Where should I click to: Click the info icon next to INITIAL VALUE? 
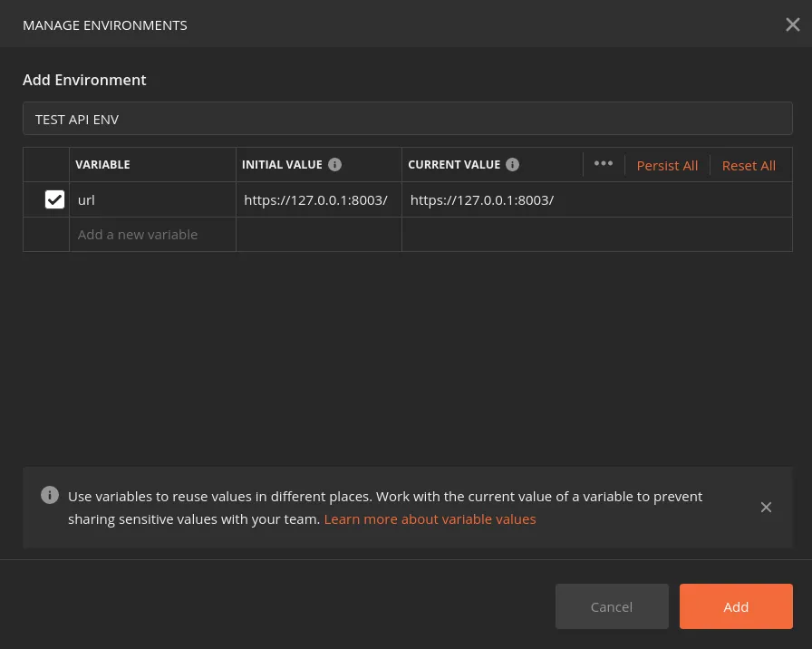click(334, 164)
